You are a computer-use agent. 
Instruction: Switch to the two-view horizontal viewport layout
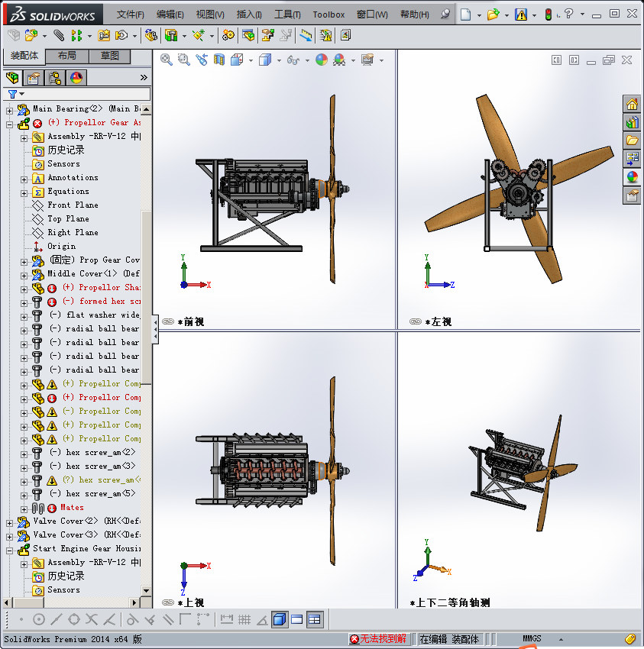click(x=297, y=619)
